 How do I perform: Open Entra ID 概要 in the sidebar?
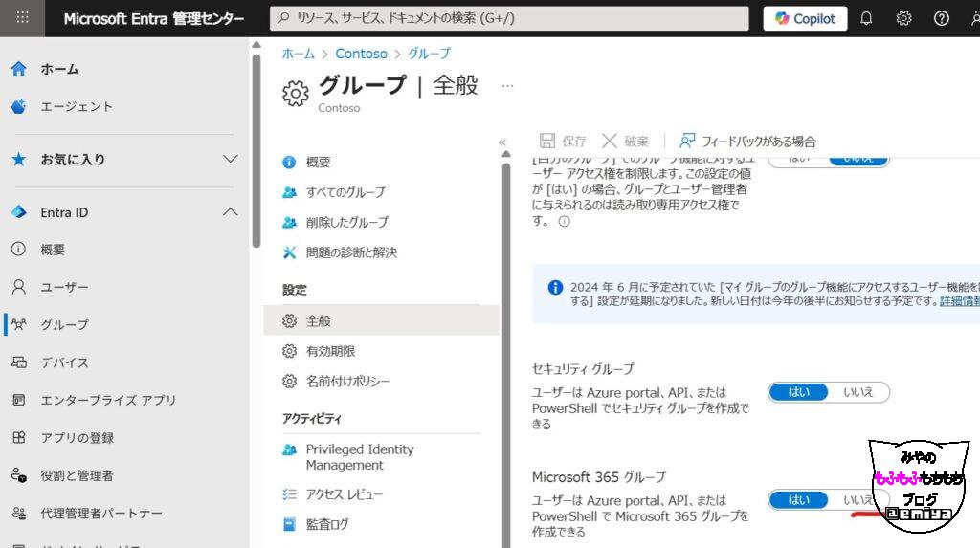pyautogui.click(x=53, y=250)
